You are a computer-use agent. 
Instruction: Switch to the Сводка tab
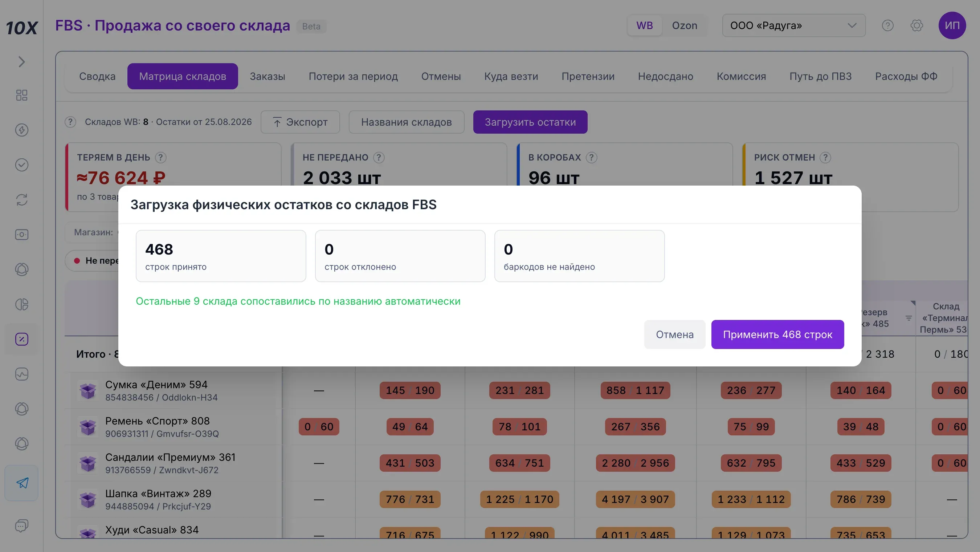tap(97, 76)
